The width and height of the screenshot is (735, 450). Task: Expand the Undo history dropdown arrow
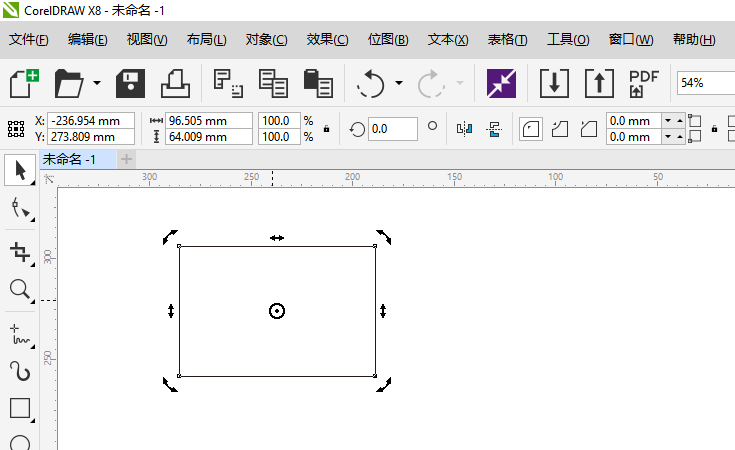(x=399, y=83)
